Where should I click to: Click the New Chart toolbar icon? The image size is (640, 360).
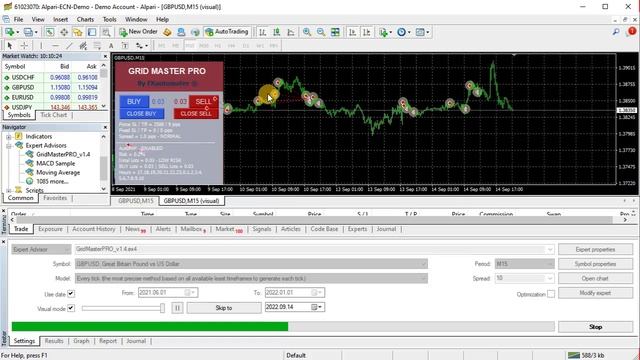pos(10,32)
